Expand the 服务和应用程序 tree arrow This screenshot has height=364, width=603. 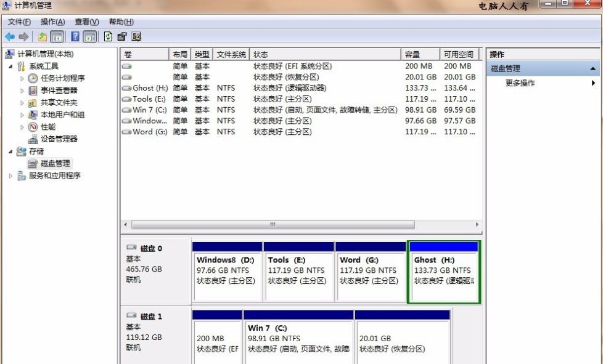pyautogui.click(x=10, y=176)
